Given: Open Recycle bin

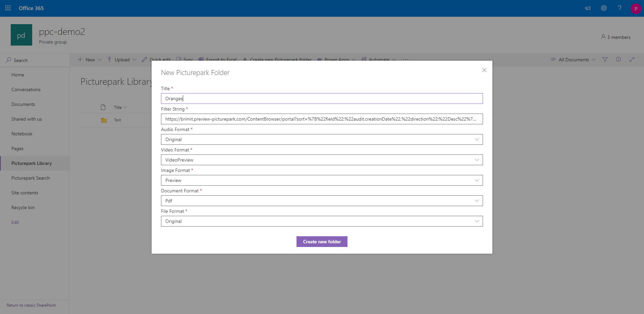Looking at the screenshot, I should coord(23,207).
